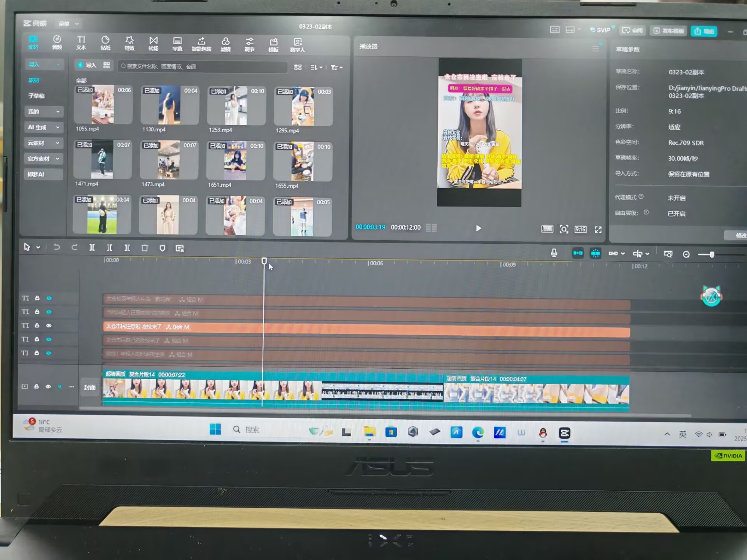747x560 pixels.
Task: Click the fullscreen preview icon in player
Action: [598, 229]
